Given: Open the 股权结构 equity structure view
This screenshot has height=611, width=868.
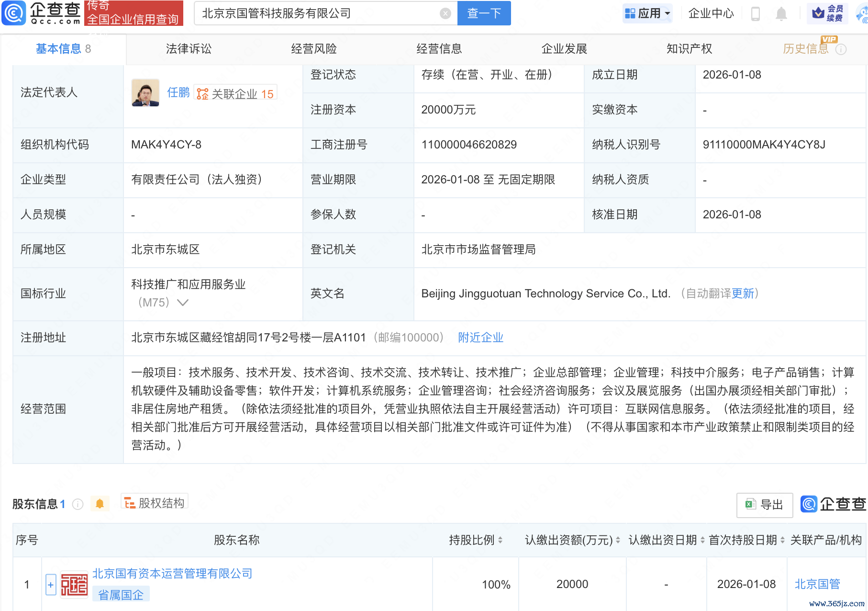Looking at the screenshot, I should point(155,503).
